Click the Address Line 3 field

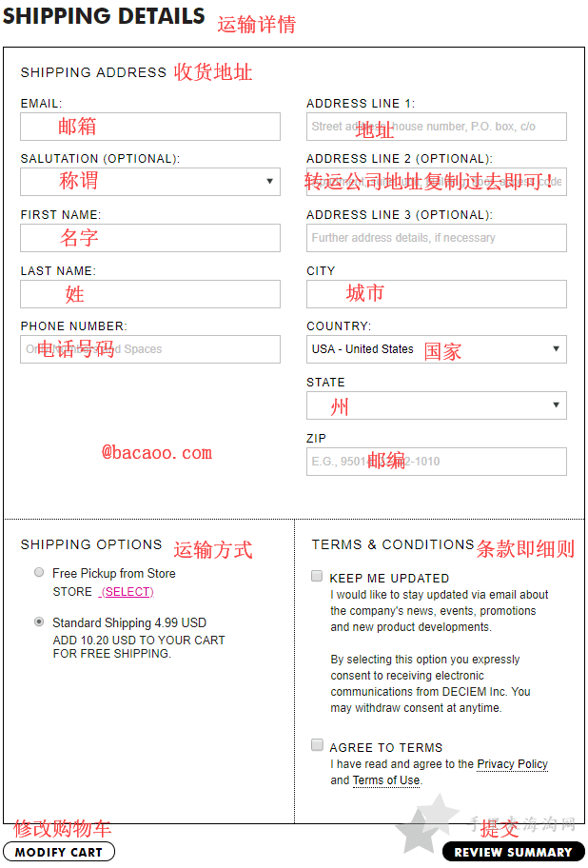(437, 238)
